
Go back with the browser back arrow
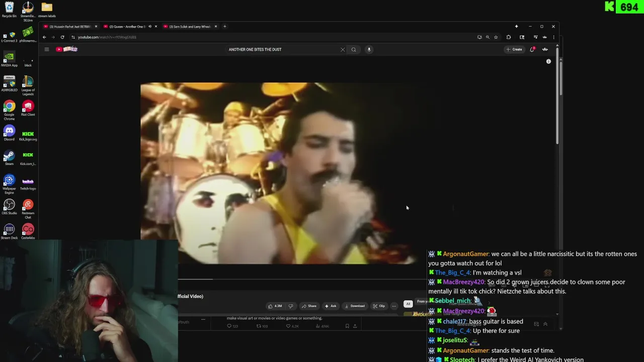44,37
